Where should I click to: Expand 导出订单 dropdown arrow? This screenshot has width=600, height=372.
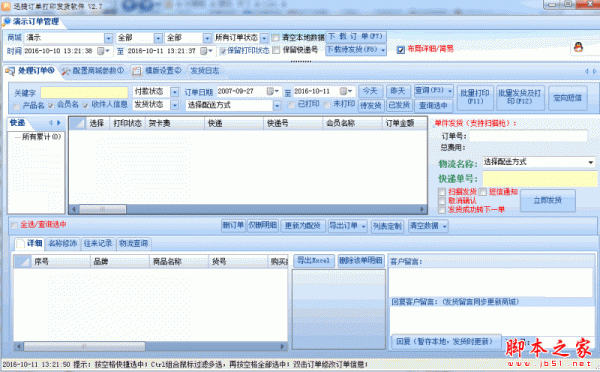[x=363, y=226]
